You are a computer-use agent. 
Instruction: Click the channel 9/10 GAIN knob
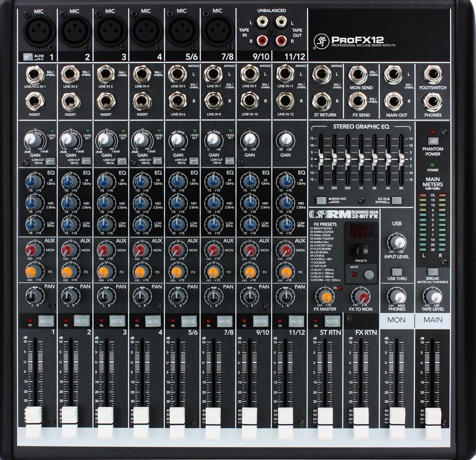249,140
